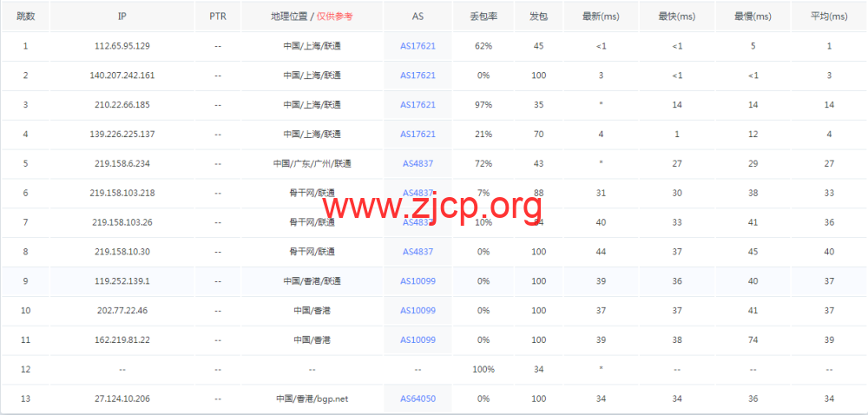
Task: Click hop number 12 in first column
Action: (x=25, y=369)
